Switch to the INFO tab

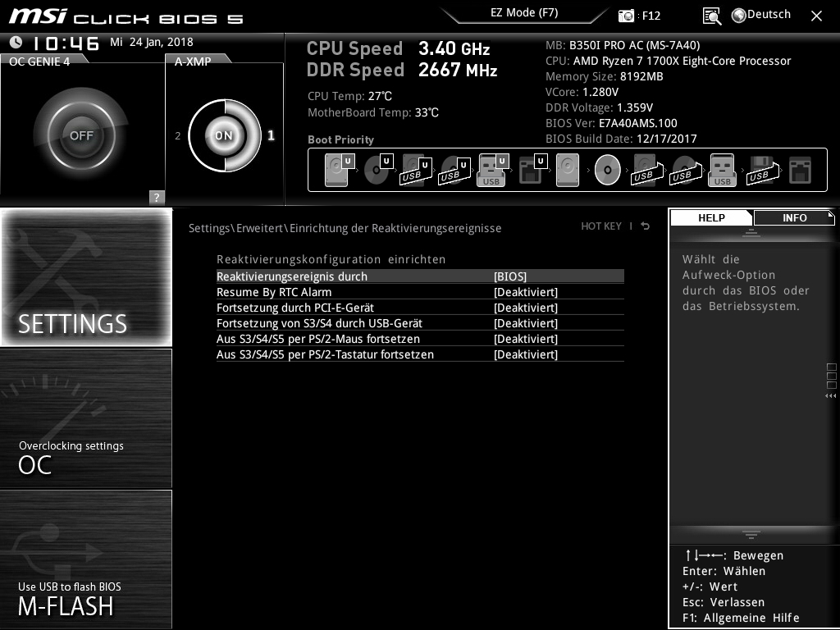(x=794, y=218)
